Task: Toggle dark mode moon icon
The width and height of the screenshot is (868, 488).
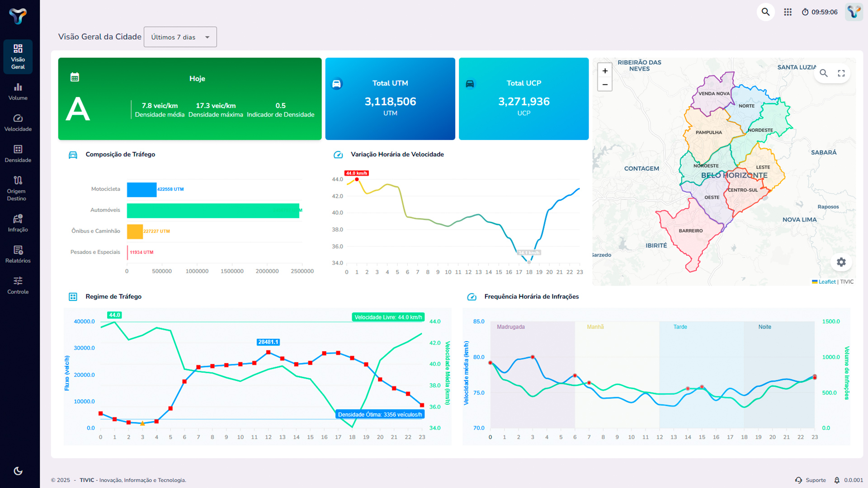Action: [x=18, y=471]
